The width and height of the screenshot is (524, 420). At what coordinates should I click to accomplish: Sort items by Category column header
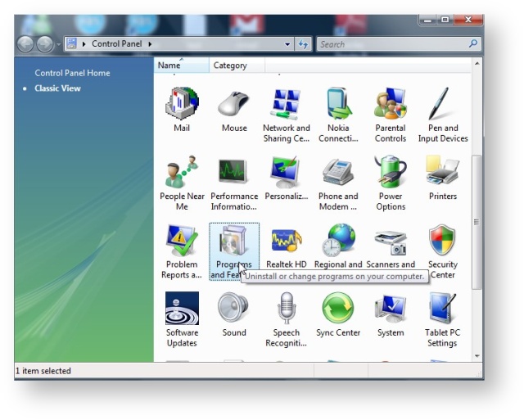[230, 65]
